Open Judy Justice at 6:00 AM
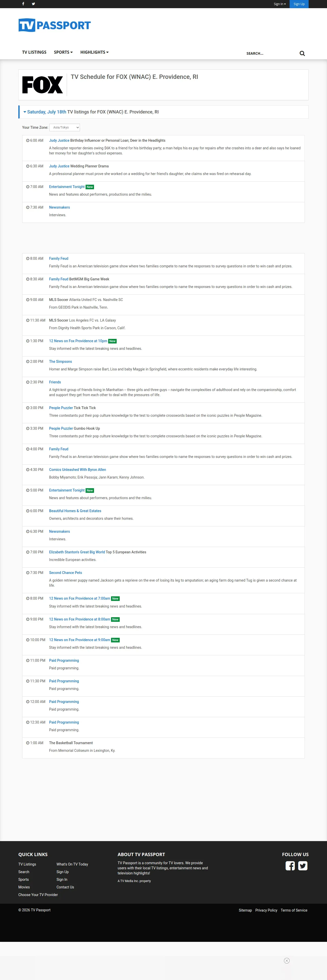The image size is (327, 980). [59, 140]
